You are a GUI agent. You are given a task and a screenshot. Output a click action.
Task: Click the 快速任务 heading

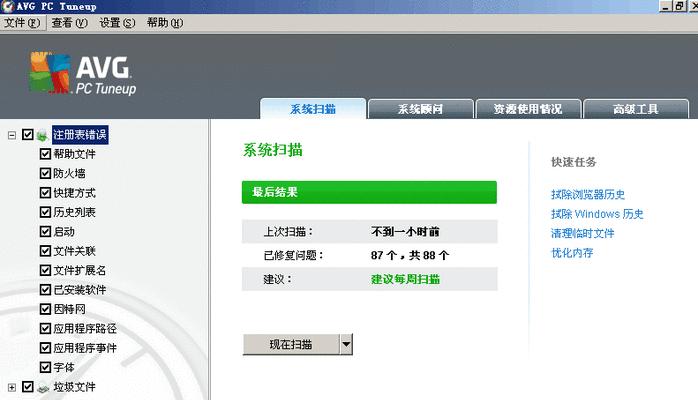click(573, 162)
